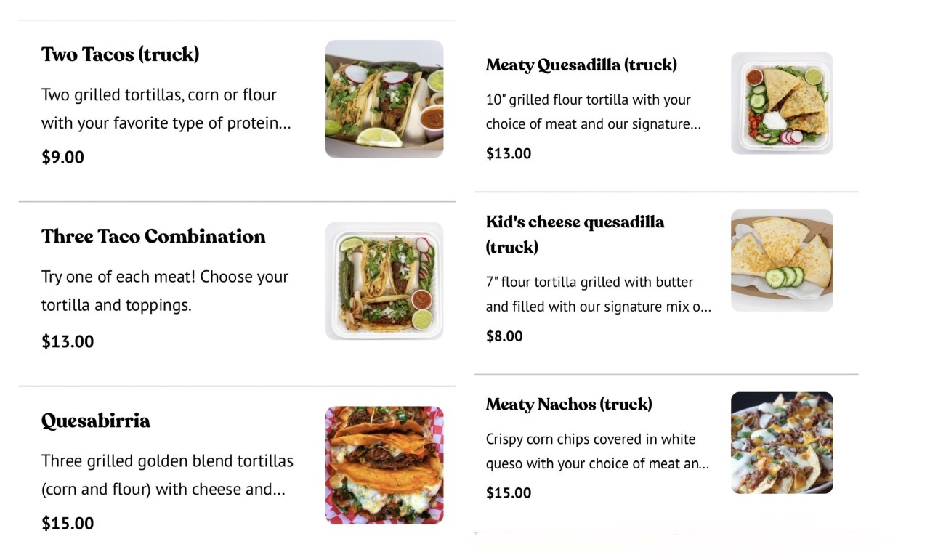Select the Two Tacos (truck) title
This screenshot has height=560, width=930.
click(x=121, y=54)
